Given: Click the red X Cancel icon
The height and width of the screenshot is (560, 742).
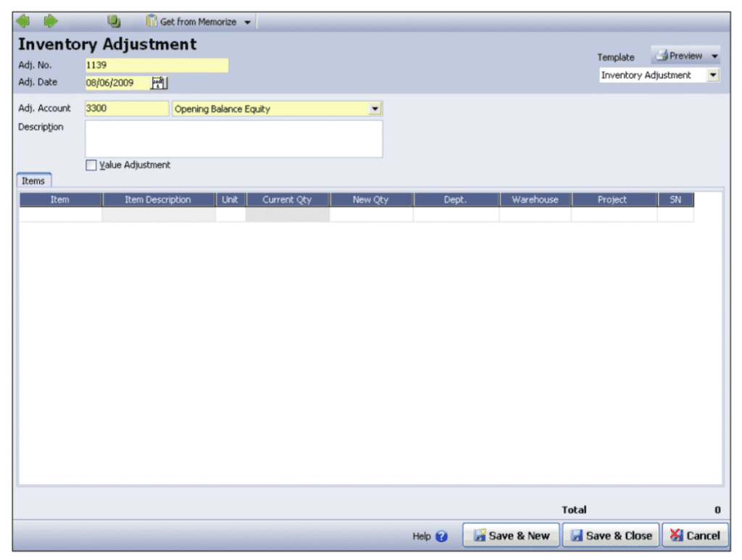Looking at the screenshot, I should (x=678, y=535).
